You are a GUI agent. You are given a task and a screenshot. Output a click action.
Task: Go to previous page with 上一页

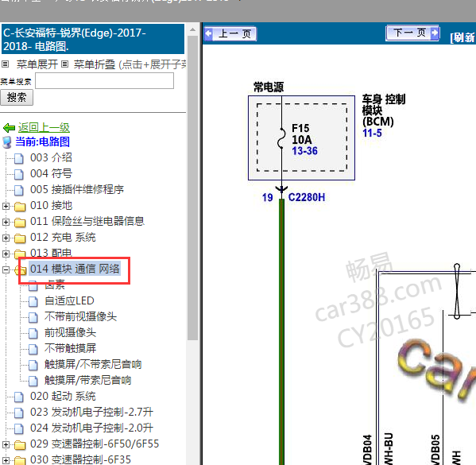click(230, 33)
